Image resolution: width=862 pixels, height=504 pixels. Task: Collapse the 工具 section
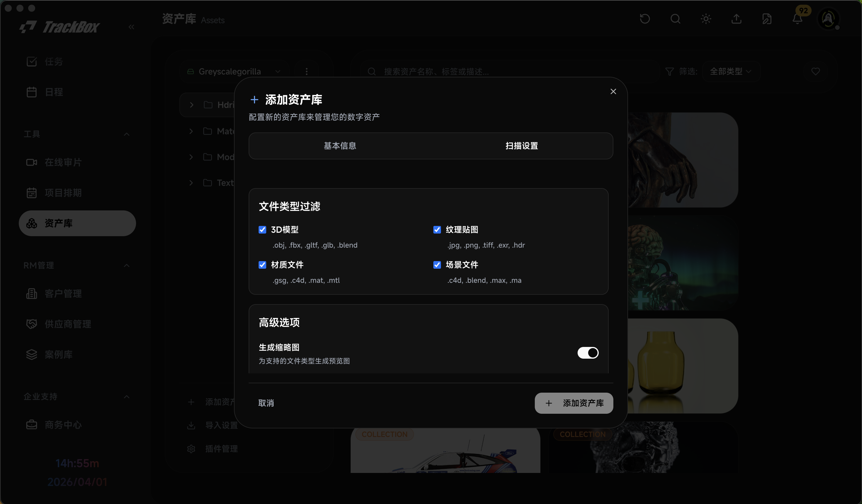[127, 134]
